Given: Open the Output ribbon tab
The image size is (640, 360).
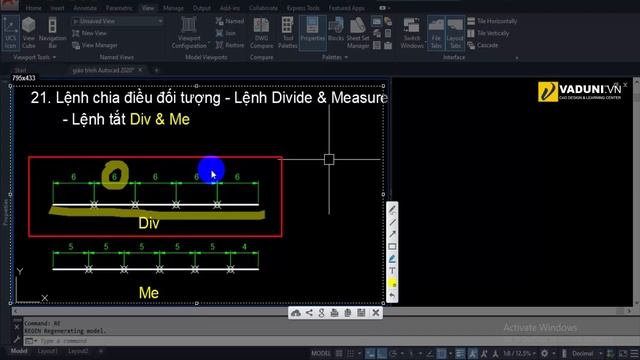Looking at the screenshot, I should click(202, 8).
